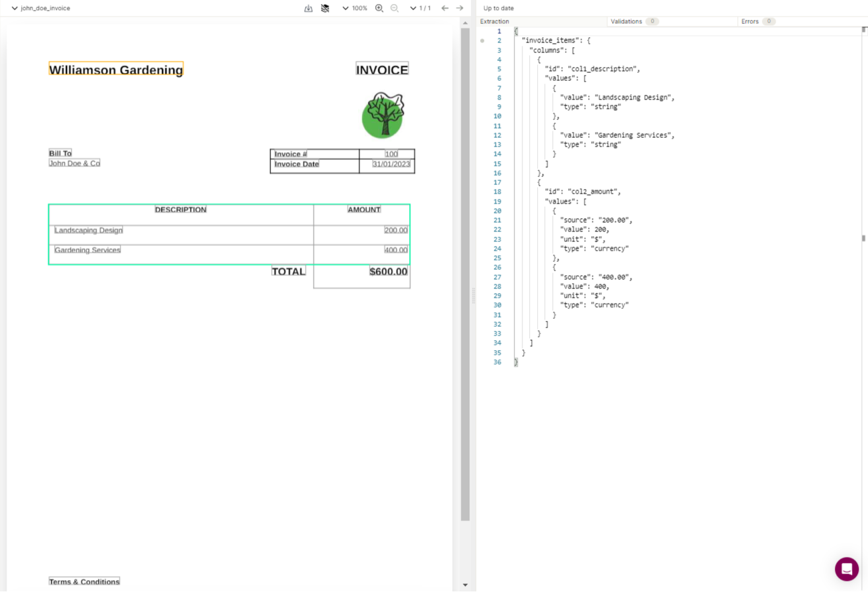Click the "source": "200.00" JSON line
Image resolution: width=868 pixels, height=604 pixels.
(x=596, y=220)
